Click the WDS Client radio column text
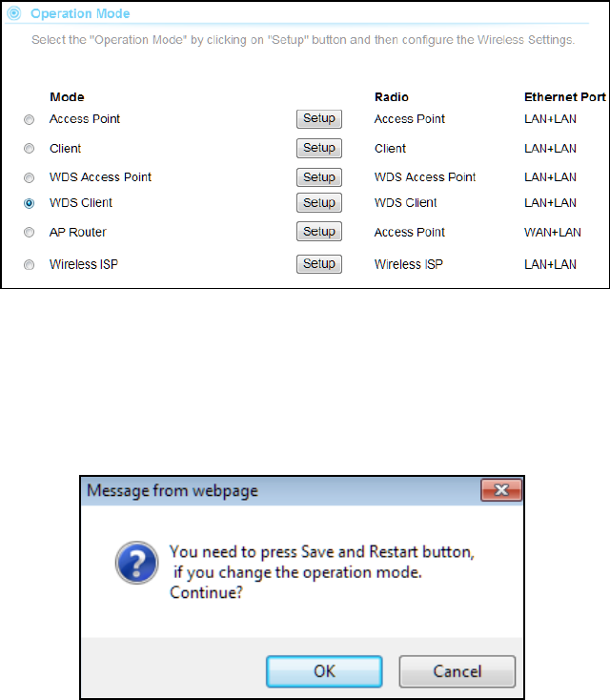 (406, 203)
